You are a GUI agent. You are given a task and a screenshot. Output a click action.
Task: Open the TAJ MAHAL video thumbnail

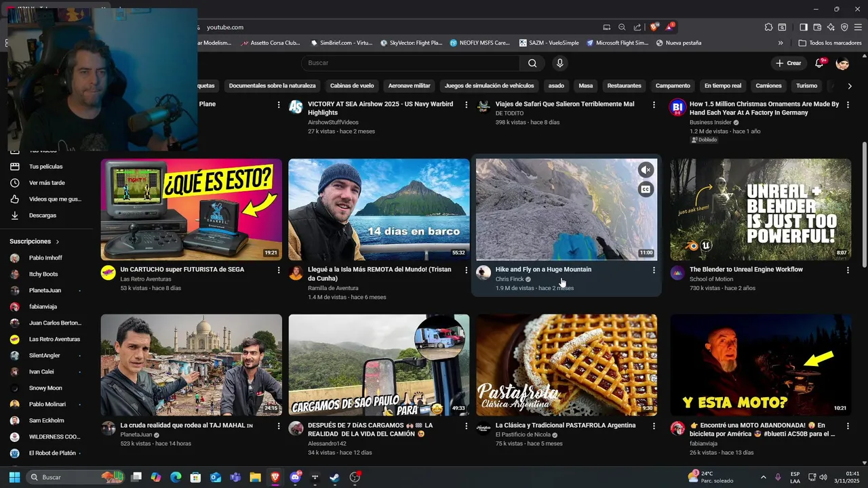(191, 365)
